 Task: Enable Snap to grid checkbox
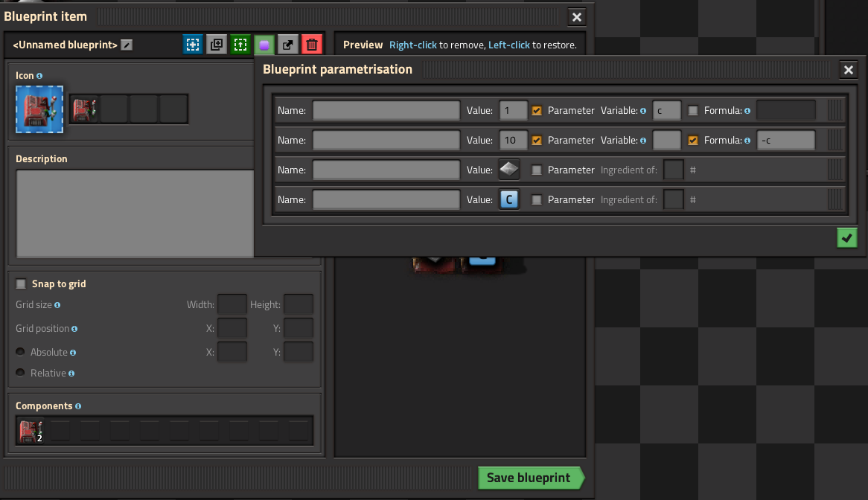(x=21, y=284)
